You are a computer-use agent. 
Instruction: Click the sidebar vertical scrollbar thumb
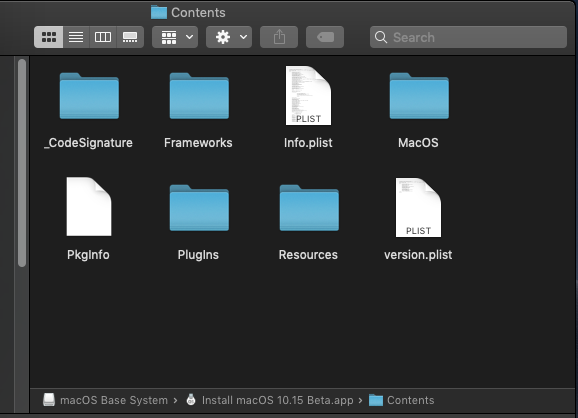22,162
